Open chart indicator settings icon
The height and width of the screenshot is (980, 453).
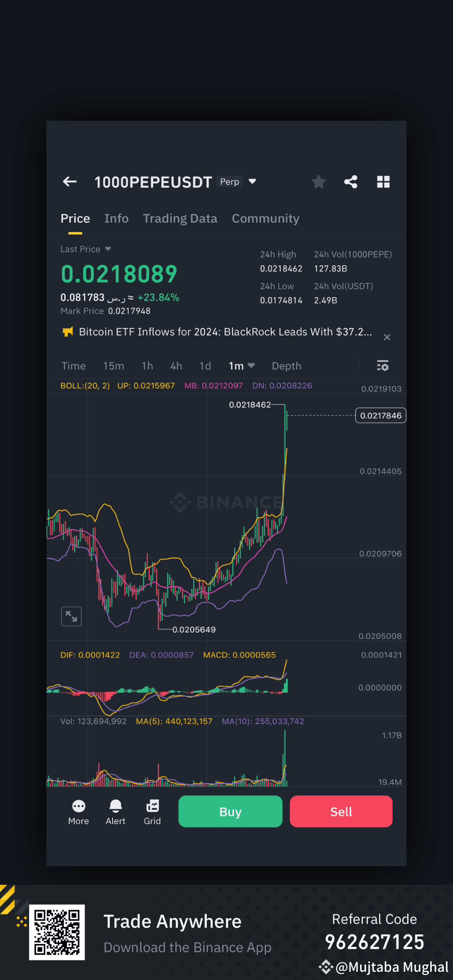coord(383,365)
